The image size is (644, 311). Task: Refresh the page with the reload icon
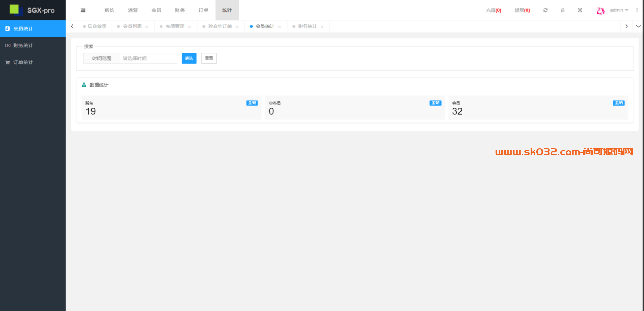545,10
